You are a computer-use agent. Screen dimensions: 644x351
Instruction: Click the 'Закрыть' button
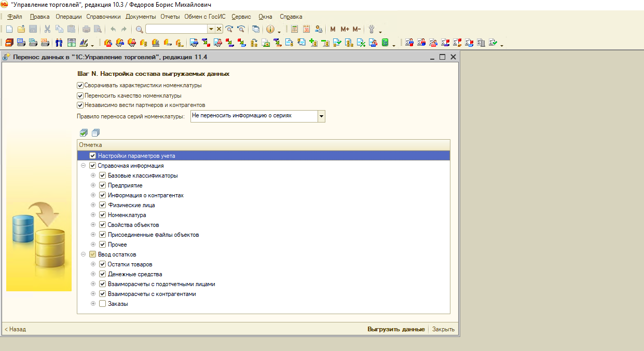click(x=444, y=329)
